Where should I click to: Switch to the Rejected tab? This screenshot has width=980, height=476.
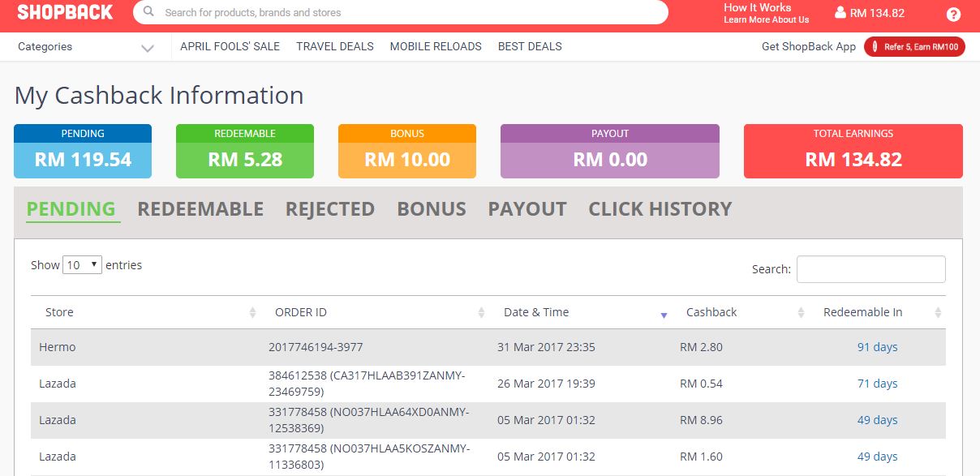330,209
